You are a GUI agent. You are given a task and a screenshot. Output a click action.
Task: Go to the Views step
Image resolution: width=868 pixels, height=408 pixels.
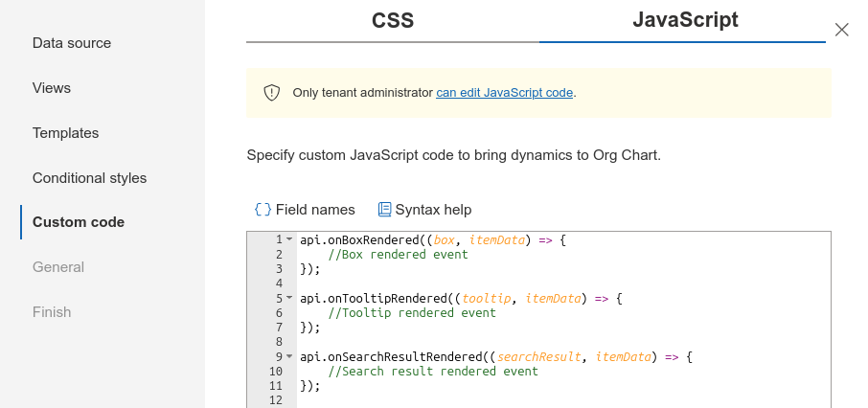pyautogui.click(x=52, y=87)
